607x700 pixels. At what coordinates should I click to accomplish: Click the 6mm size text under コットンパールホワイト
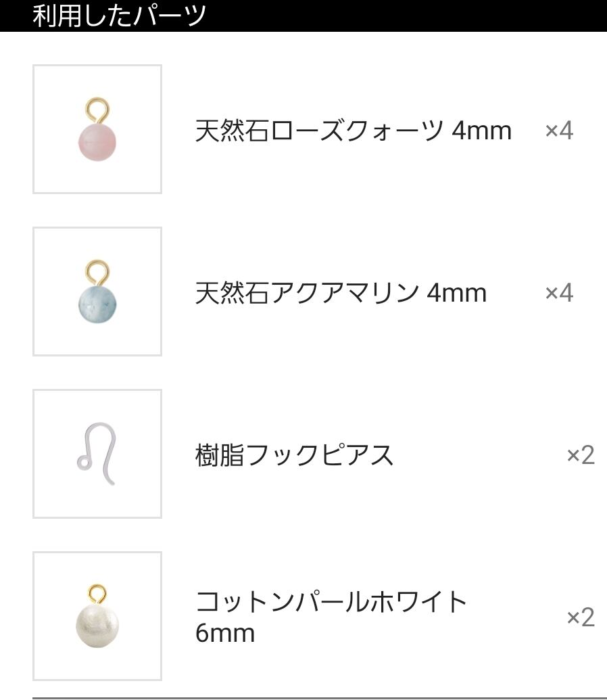pyautogui.click(x=225, y=634)
